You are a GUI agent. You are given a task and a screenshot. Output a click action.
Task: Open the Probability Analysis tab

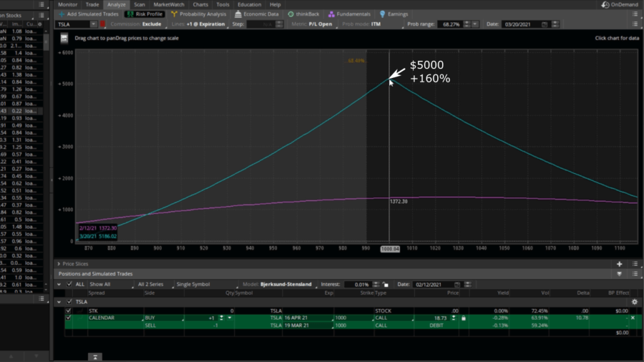tap(199, 14)
